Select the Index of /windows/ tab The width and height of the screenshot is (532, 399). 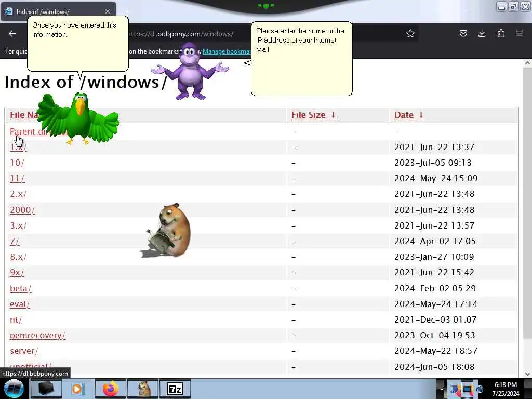click(x=58, y=11)
